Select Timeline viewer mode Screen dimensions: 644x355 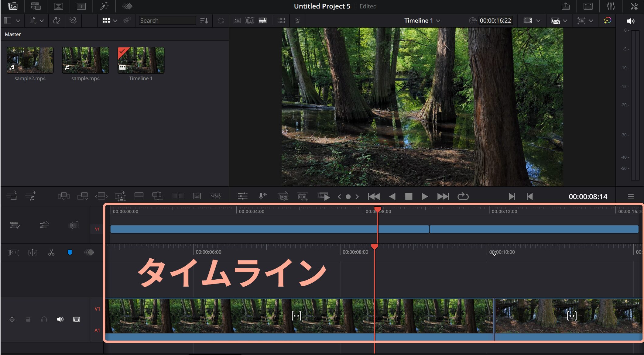[x=262, y=20]
